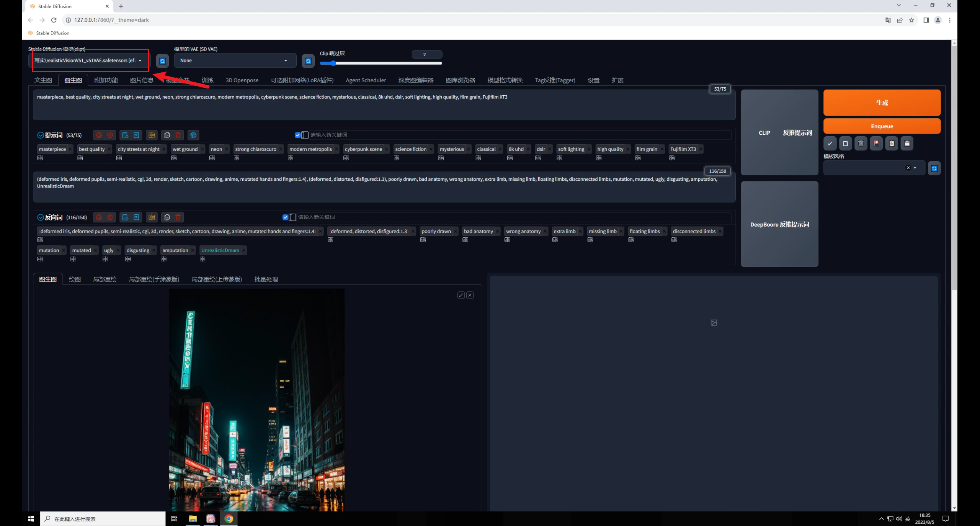Open the SD VAE dropdown showing None
Viewport: 980px width, 526px height.
pos(234,60)
